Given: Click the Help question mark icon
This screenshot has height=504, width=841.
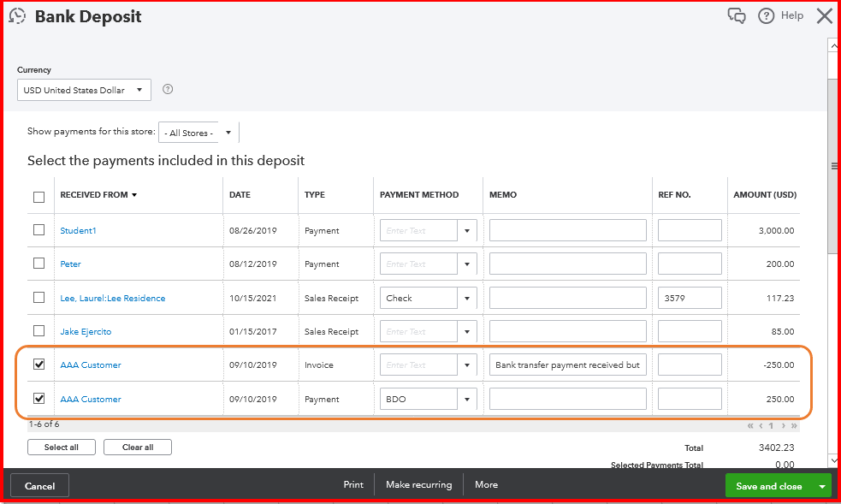Looking at the screenshot, I should coord(766,15).
